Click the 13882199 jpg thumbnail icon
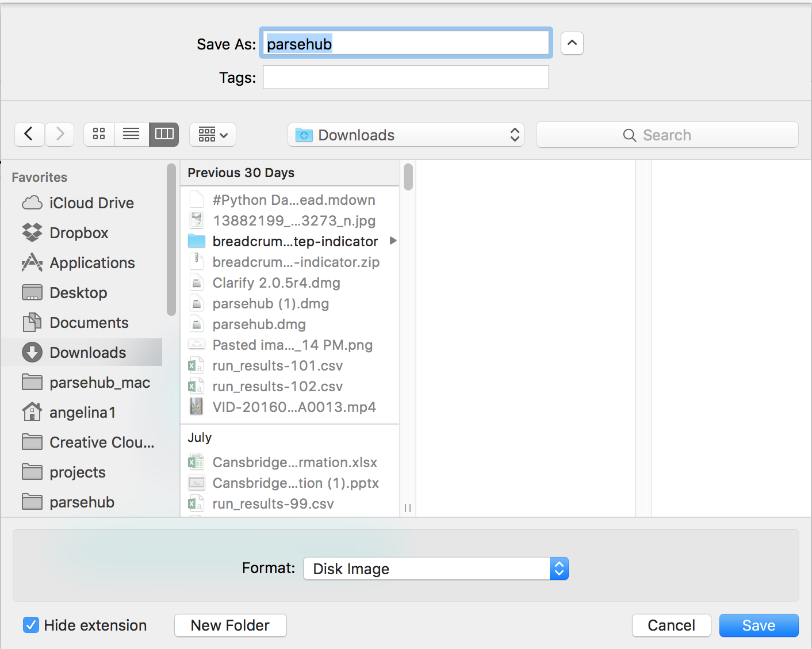 pyautogui.click(x=196, y=220)
